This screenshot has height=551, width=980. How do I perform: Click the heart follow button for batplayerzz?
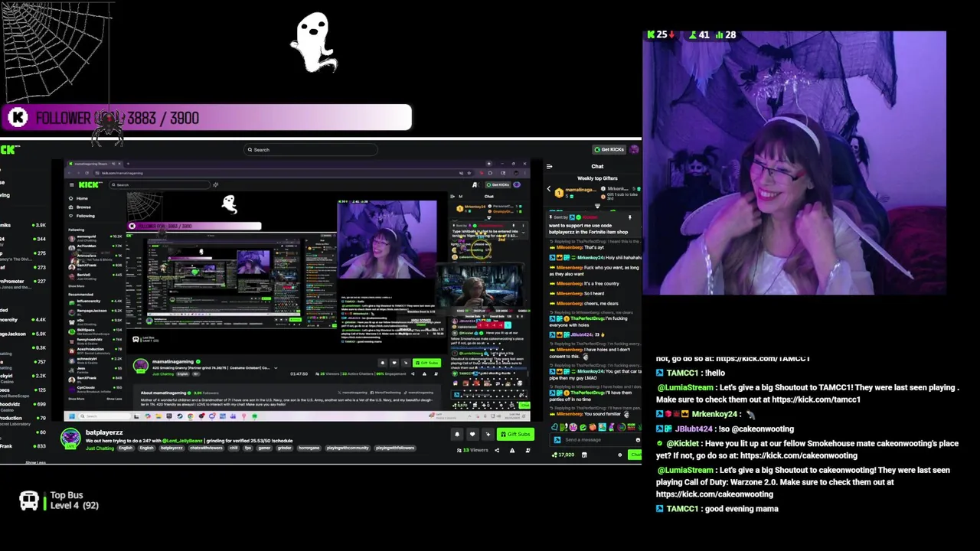pos(472,434)
